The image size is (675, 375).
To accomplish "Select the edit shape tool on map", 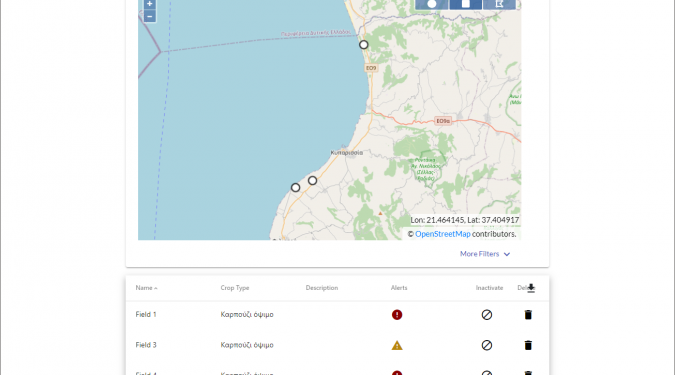I will tap(499, 4).
